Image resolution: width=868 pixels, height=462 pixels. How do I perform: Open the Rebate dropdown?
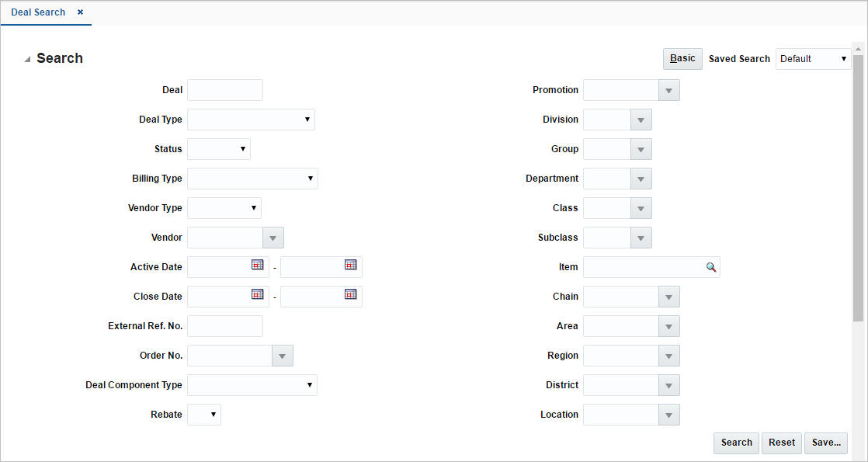point(213,415)
